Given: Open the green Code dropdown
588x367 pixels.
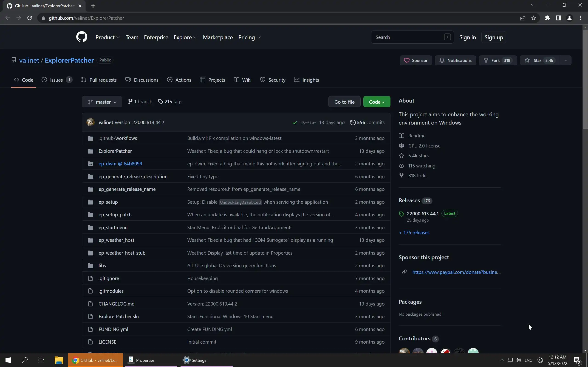Looking at the screenshot, I should (x=376, y=102).
